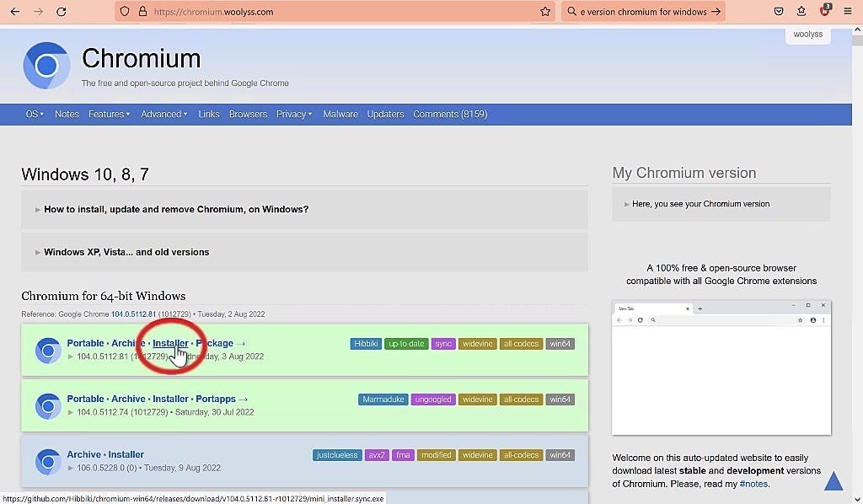Open the shield tracking protection icon
The height and width of the screenshot is (504, 863).
coord(125,11)
